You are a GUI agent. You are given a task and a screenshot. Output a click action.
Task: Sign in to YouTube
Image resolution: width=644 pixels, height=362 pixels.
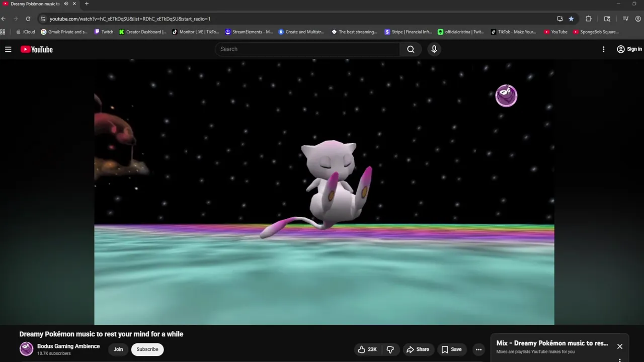pos(629,49)
